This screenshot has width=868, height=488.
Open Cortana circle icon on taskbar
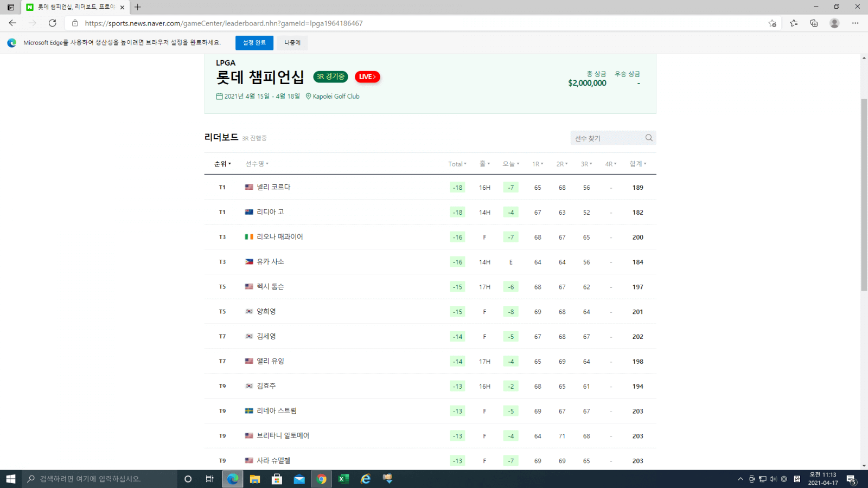[188, 479]
